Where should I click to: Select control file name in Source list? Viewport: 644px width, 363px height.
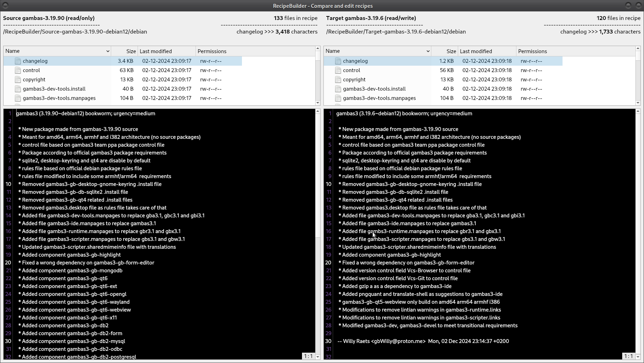[x=31, y=70]
